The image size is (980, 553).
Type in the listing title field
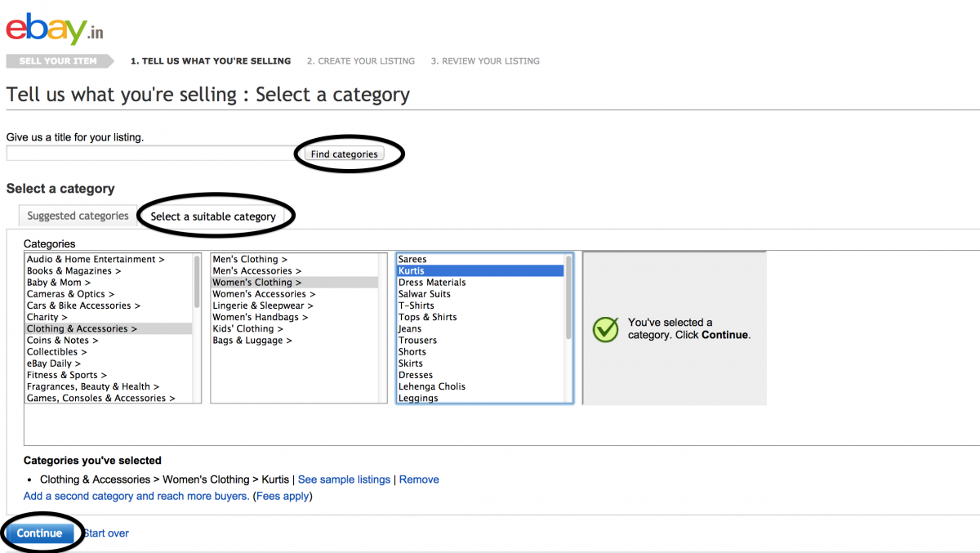[x=153, y=154]
